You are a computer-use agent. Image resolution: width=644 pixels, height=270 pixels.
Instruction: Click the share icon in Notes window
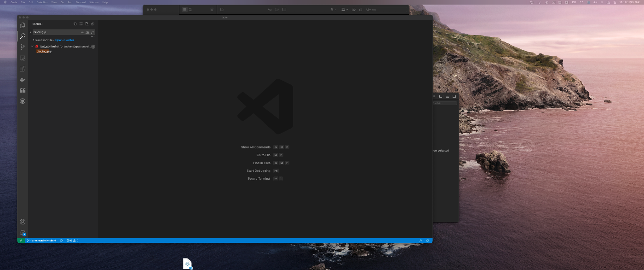[361, 9]
